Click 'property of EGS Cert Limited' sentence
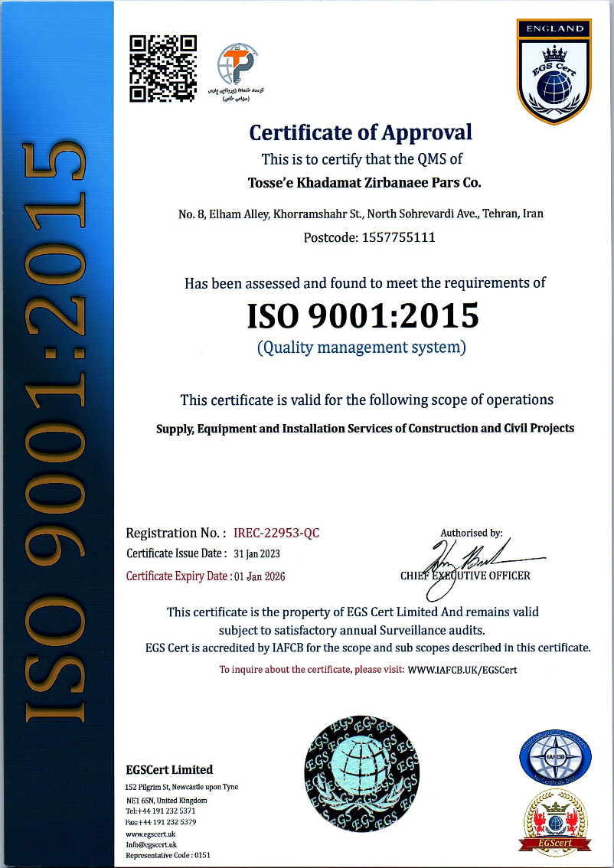The image size is (614, 868). click(x=353, y=612)
